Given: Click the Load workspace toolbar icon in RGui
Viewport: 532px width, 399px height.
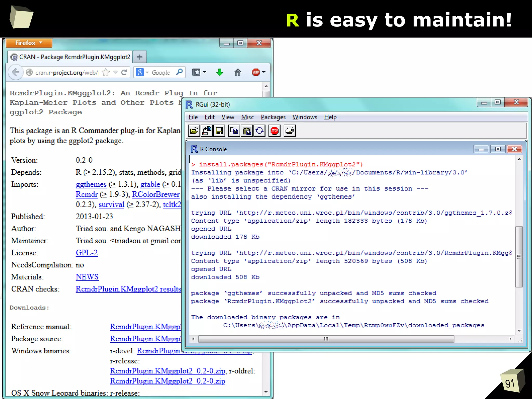Looking at the screenshot, I should [207, 130].
